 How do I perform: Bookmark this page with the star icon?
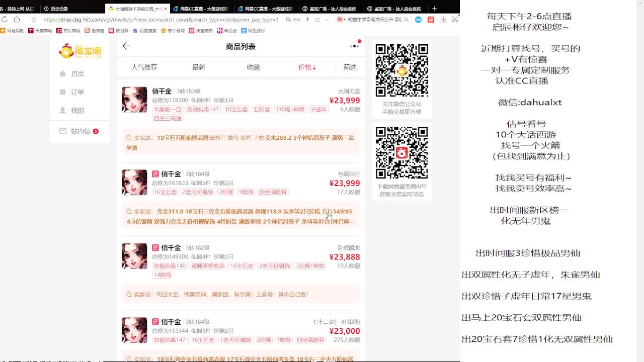[x=34, y=20]
